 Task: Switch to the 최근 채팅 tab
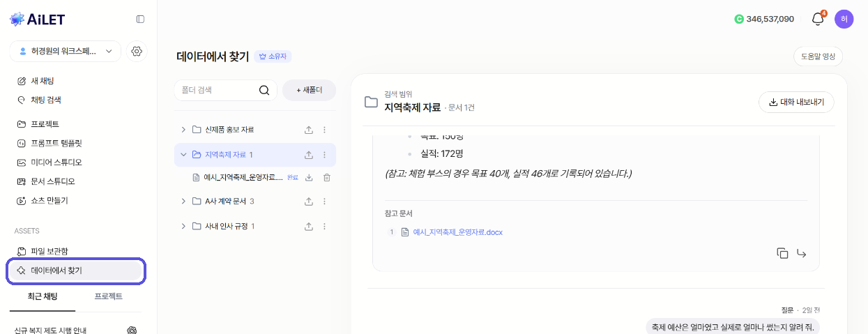click(x=43, y=297)
